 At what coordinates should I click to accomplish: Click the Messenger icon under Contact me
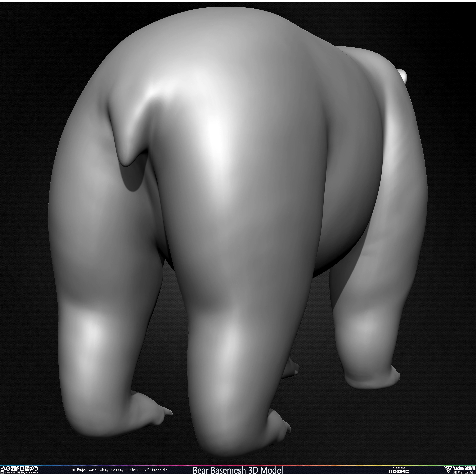395,472
